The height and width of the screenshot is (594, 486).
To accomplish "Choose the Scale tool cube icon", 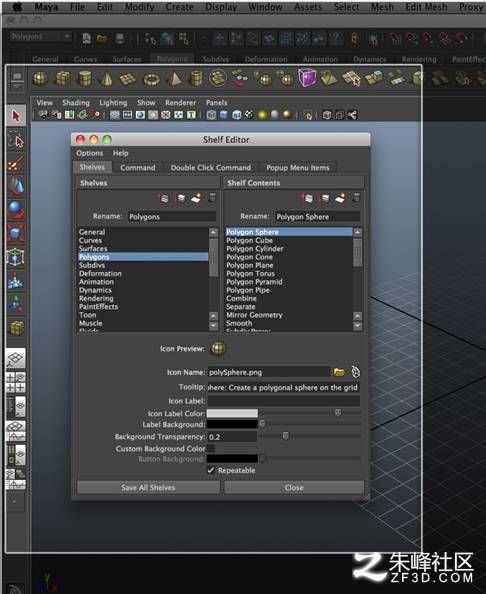I will (16, 233).
